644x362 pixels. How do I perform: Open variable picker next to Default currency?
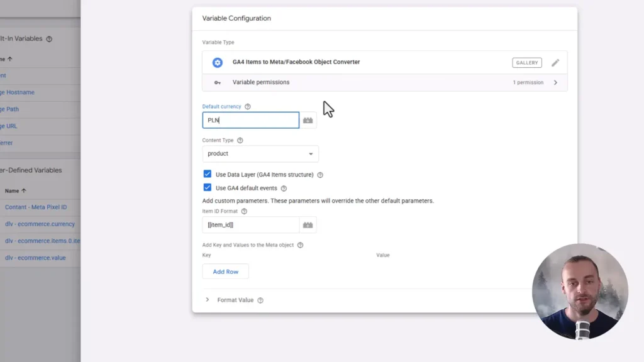(x=308, y=120)
